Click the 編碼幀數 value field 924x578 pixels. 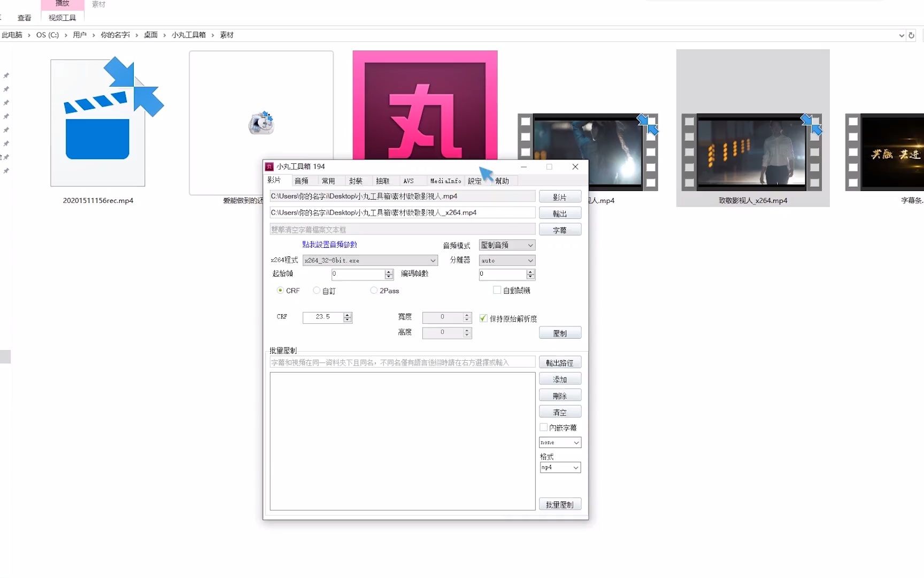[503, 273]
